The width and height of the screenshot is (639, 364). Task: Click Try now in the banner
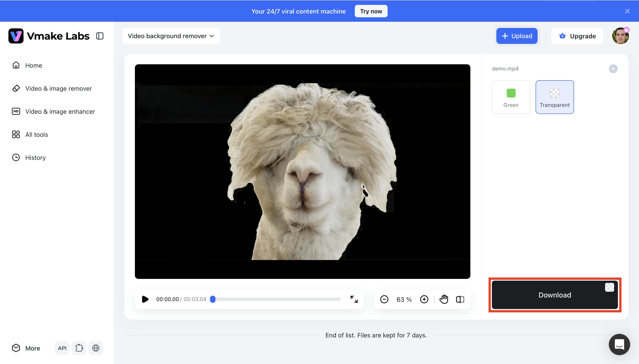(x=371, y=11)
